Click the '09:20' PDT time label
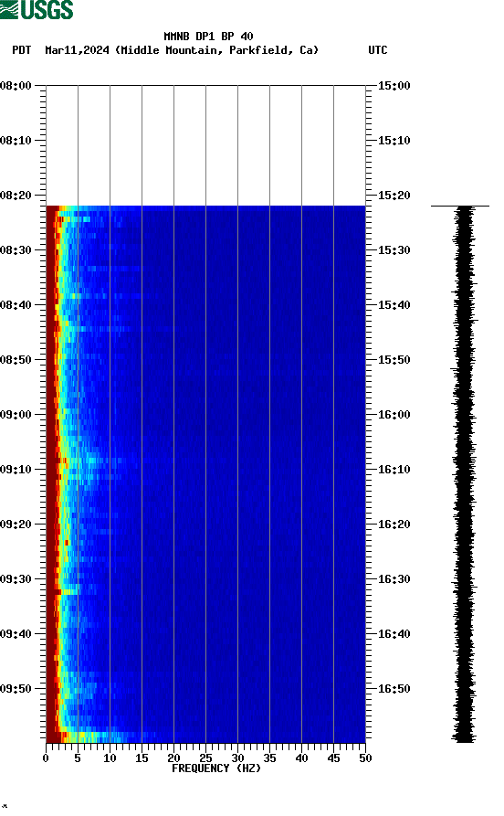The height and width of the screenshot is (816, 504). coord(16,525)
